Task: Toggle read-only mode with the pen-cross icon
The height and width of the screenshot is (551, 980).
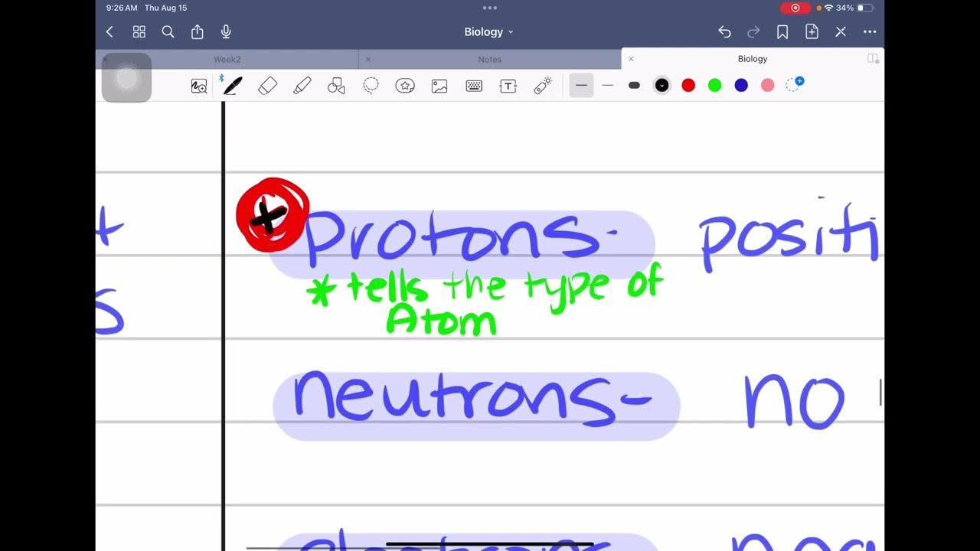Action: pyautogui.click(x=841, y=32)
